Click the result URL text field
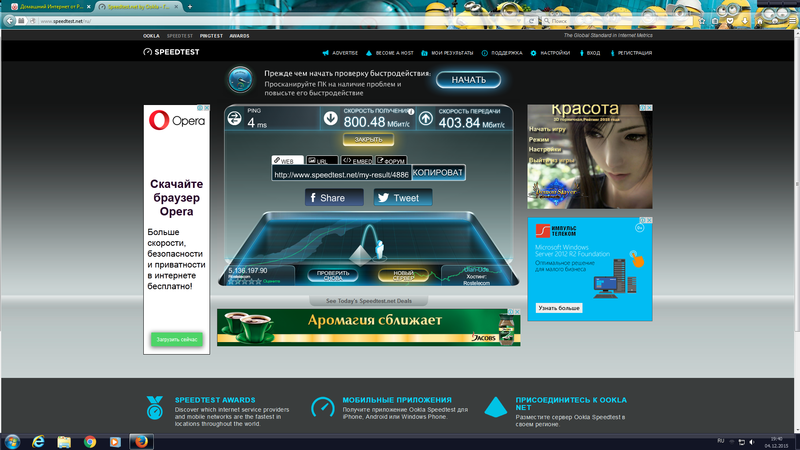 [x=341, y=174]
